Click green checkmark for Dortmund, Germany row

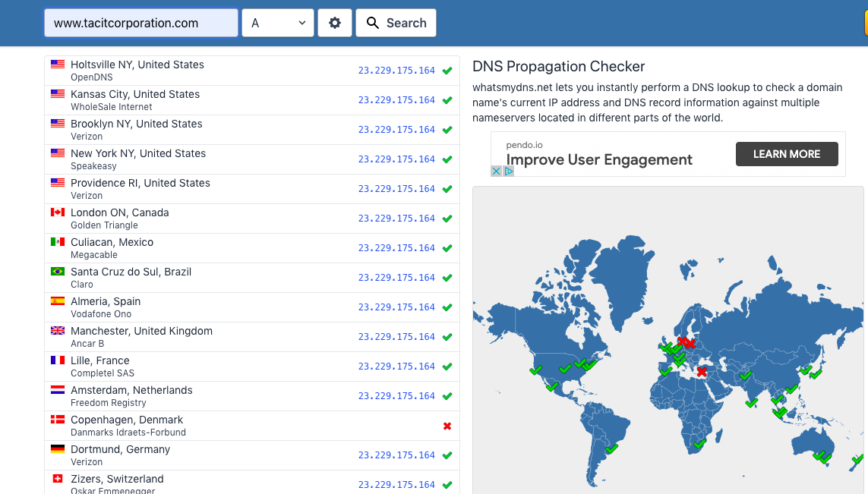point(447,455)
